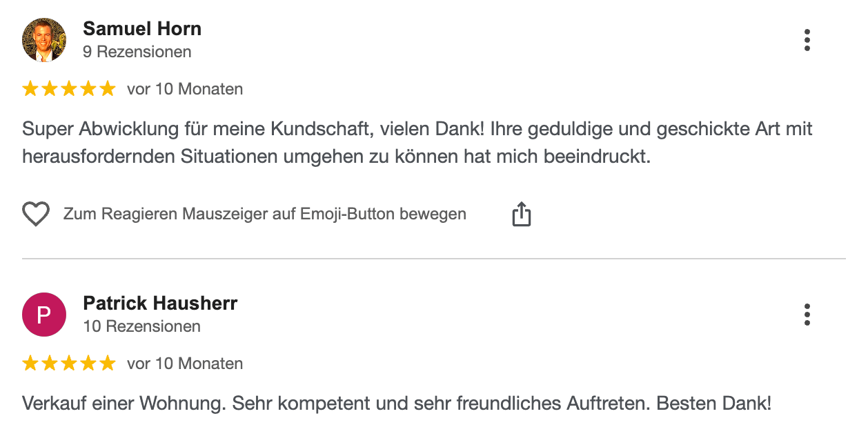Screen dimensions: 868x447
Task: Open Patrick Hausherr's reviewer profile name
Action: [x=160, y=304]
